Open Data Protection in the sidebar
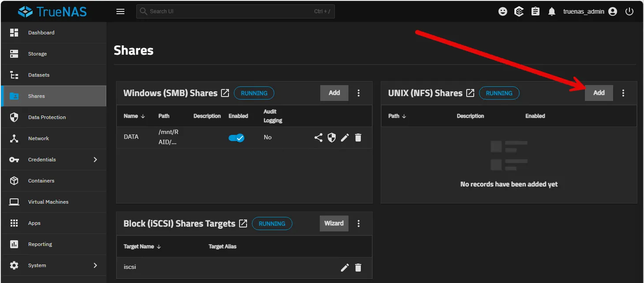644x283 pixels. (47, 117)
